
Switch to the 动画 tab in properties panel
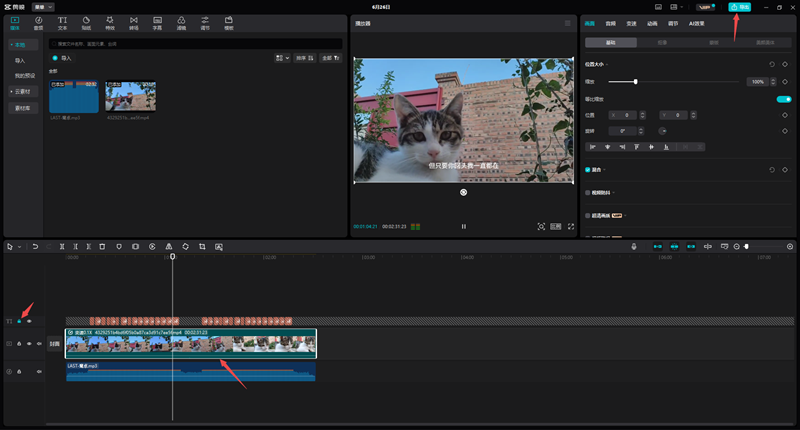click(x=652, y=23)
